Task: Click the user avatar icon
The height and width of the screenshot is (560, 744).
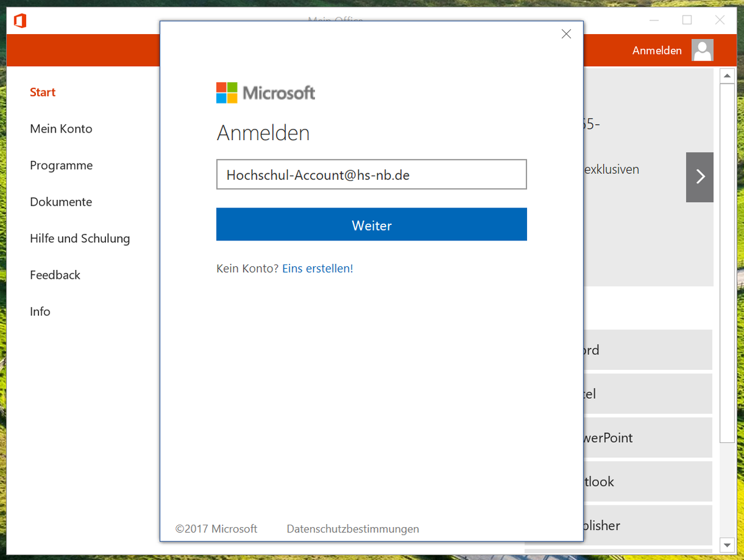Action: coord(702,50)
